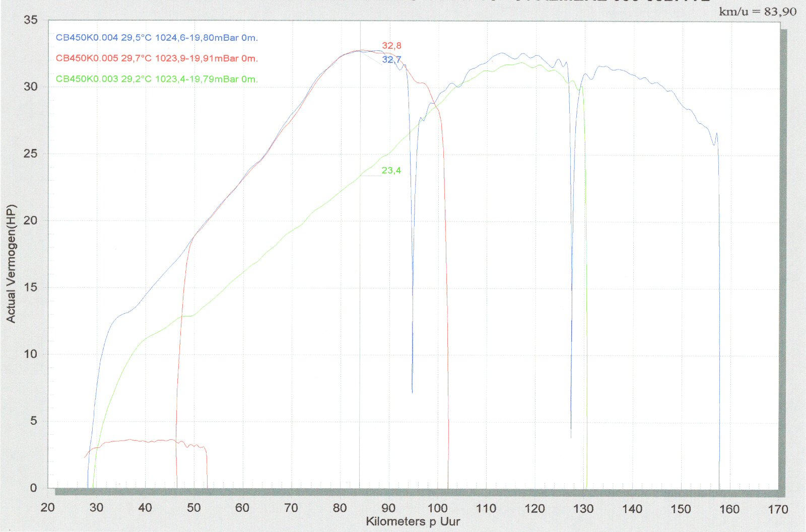The image size is (806, 532).
Task: Click the red 32,8 peak value label
Action: tap(391, 46)
